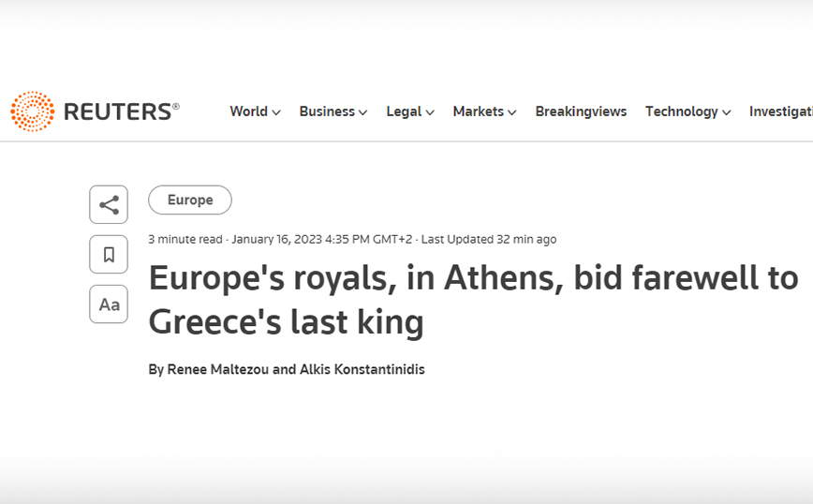Expand the Technology dropdown chevron

point(727,112)
